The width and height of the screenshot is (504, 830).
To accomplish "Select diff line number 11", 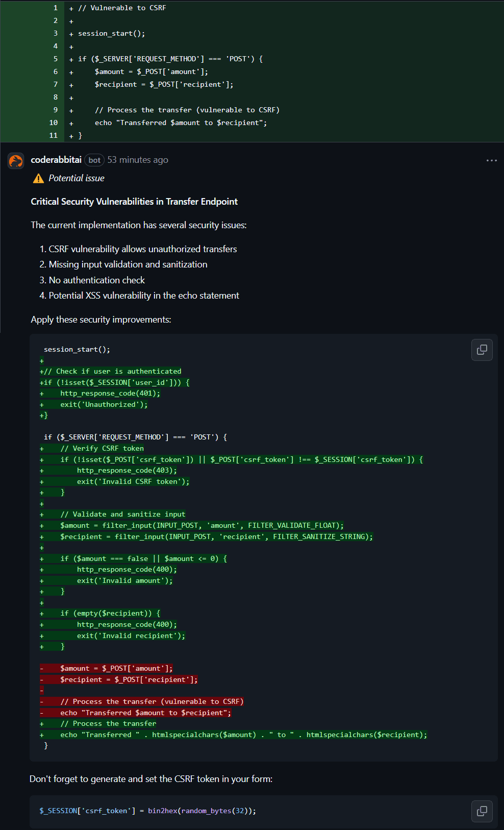I will tap(54, 135).
